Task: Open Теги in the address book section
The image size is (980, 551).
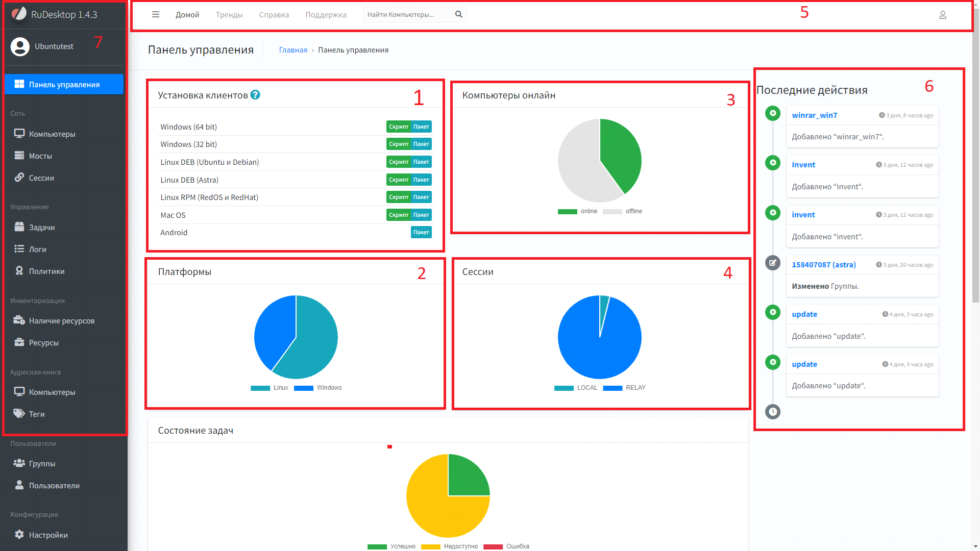Action: [x=36, y=414]
